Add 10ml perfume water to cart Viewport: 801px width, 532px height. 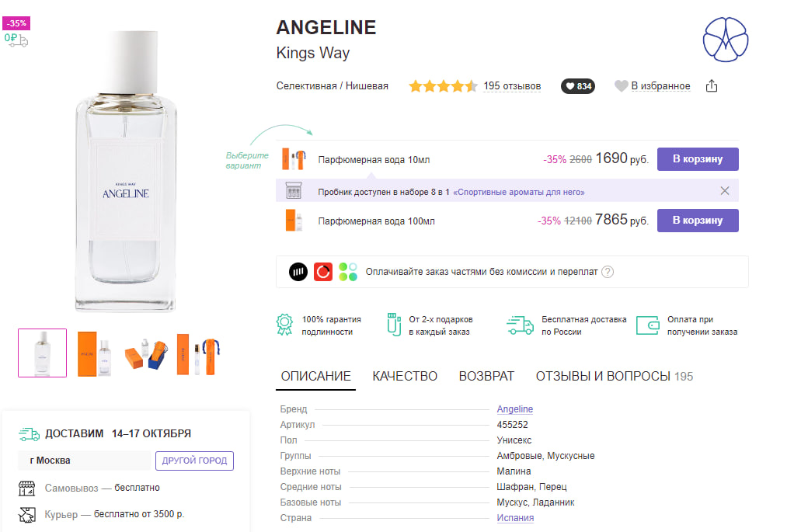pos(698,159)
